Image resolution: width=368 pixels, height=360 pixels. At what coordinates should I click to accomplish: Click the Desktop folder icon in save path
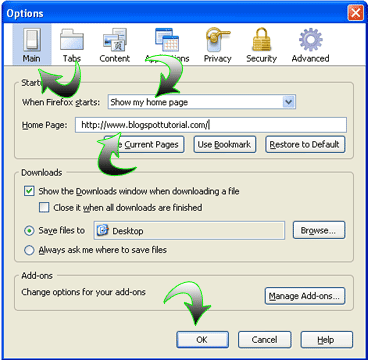[x=104, y=230]
